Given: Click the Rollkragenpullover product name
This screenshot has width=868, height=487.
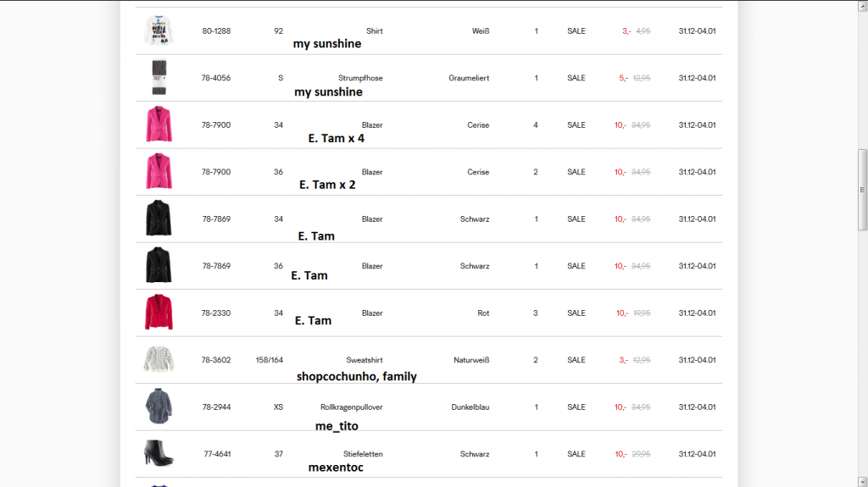Looking at the screenshot, I should pyautogui.click(x=352, y=407).
